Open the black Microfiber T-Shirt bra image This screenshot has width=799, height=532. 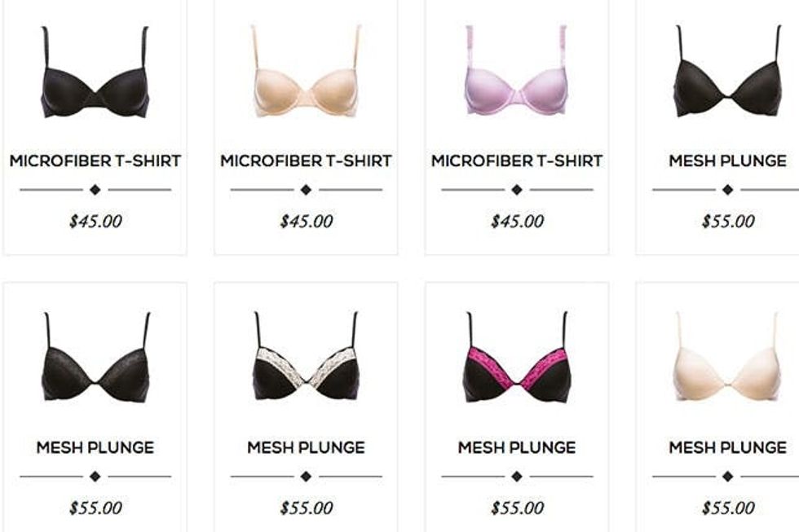[95, 72]
